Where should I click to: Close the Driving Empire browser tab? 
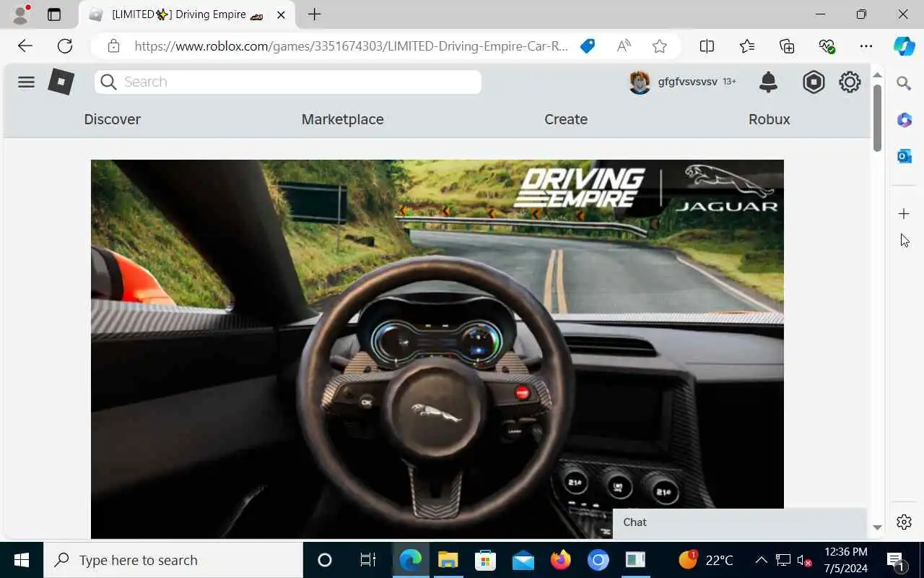tap(281, 14)
